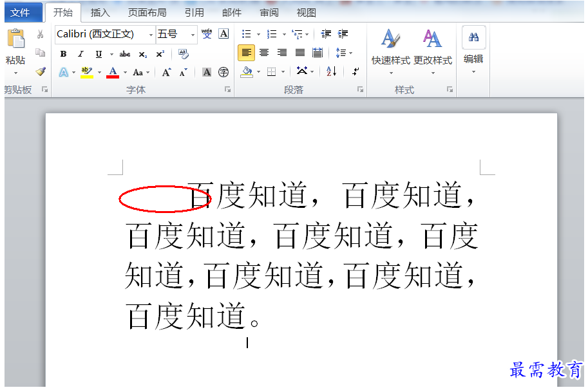Click Shrink Font button
Viewport: 588px width, 390px height.
click(184, 72)
